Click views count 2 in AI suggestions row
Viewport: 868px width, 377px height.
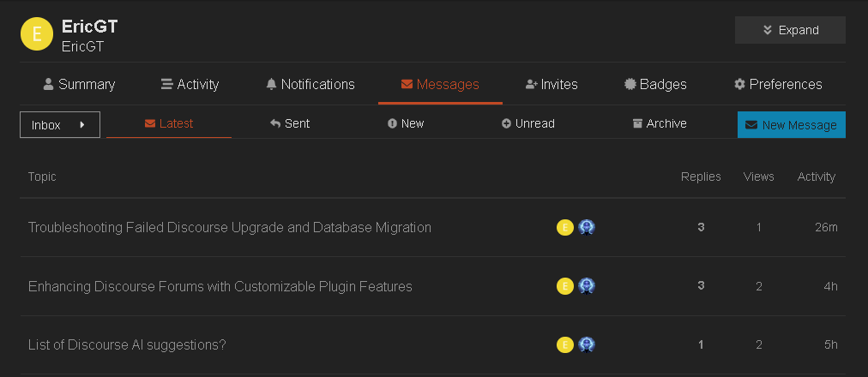click(758, 345)
